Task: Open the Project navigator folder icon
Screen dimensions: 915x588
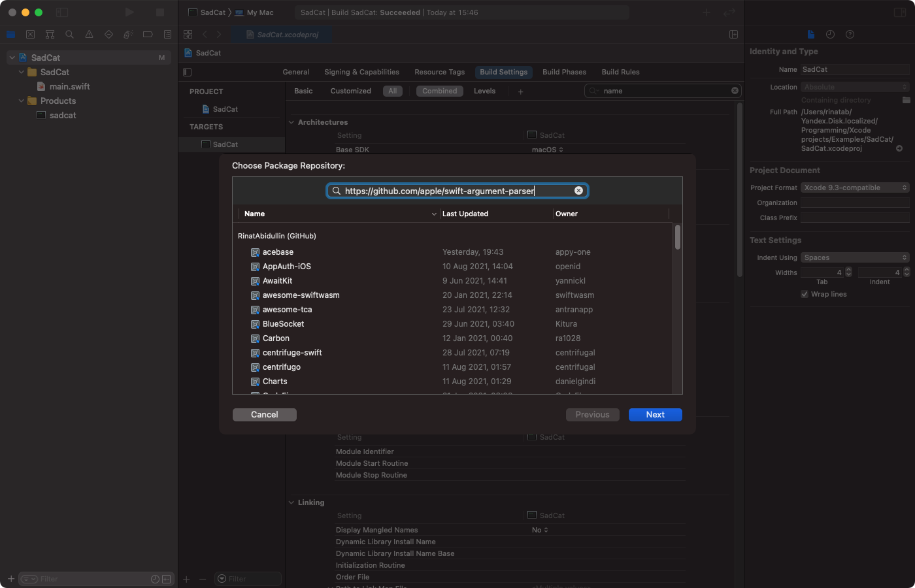Action: point(10,35)
